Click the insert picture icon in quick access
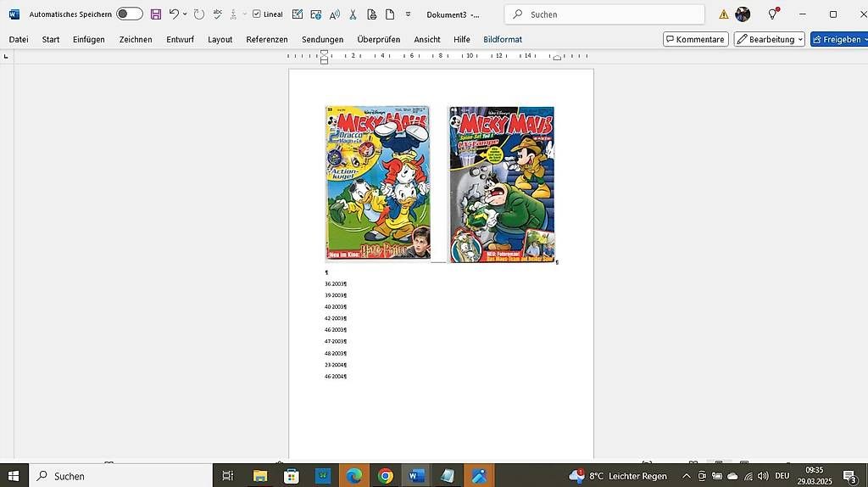Image resolution: width=868 pixels, height=487 pixels. [x=316, y=14]
